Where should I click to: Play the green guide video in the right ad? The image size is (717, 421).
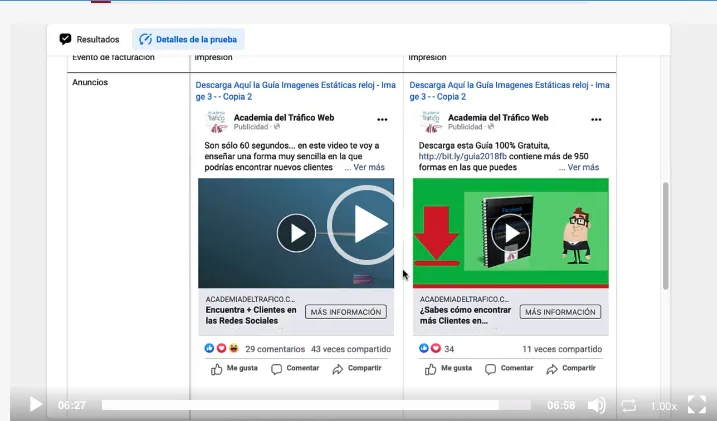click(x=511, y=233)
